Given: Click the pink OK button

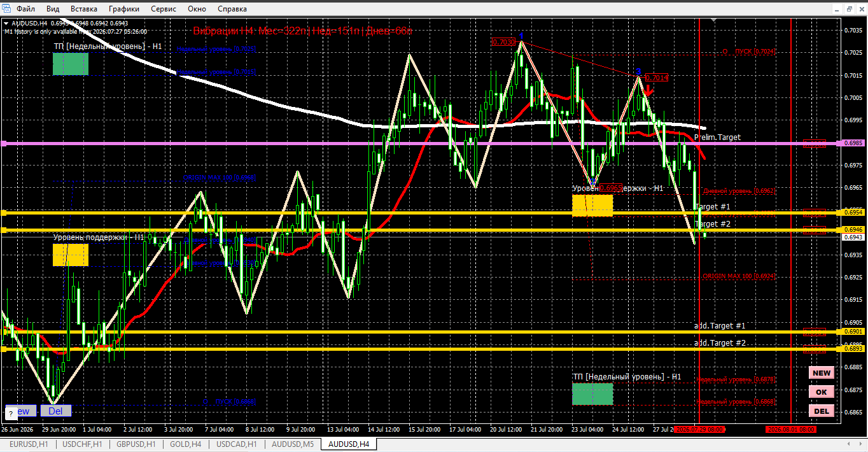Looking at the screenshot, I should click(x=822, y=392).
